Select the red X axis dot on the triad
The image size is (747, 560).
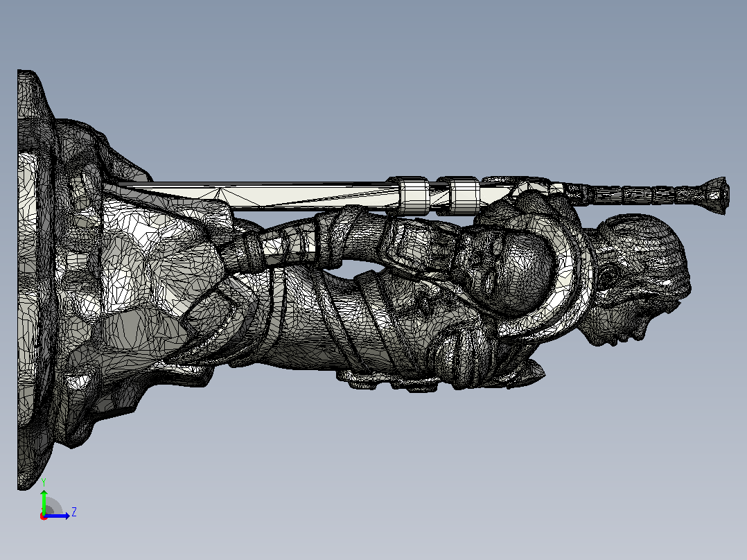pyautogui.click(x=44, y=516)
